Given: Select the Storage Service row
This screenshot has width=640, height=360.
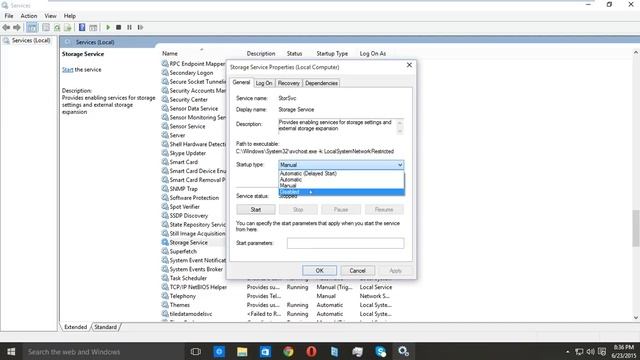Looking at the screenshot, I should point(189,242).
